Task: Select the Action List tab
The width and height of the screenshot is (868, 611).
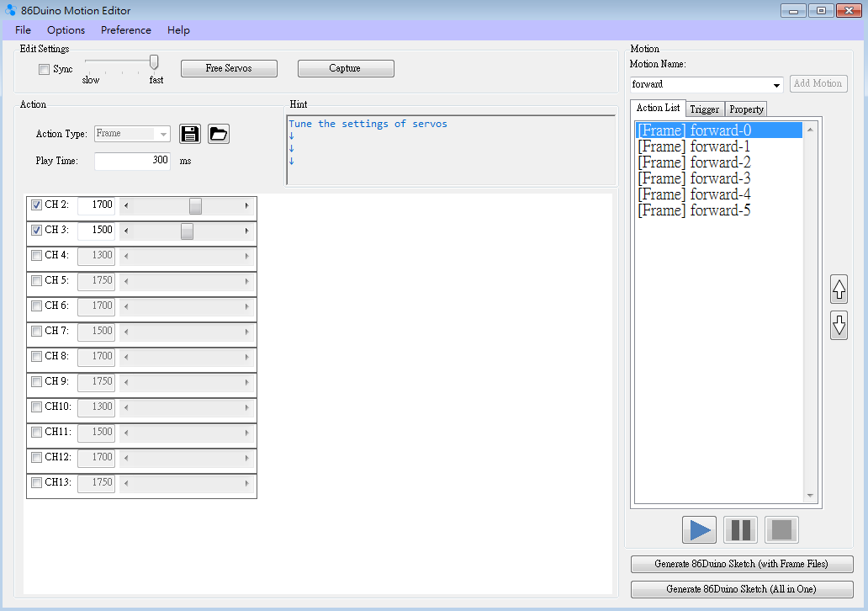Action: click(659, 108)
